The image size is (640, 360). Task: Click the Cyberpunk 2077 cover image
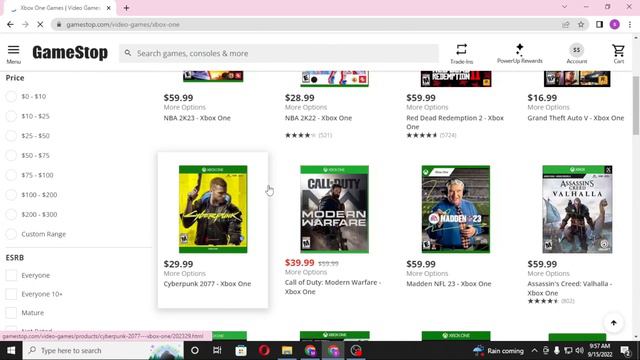click(213, 209)
